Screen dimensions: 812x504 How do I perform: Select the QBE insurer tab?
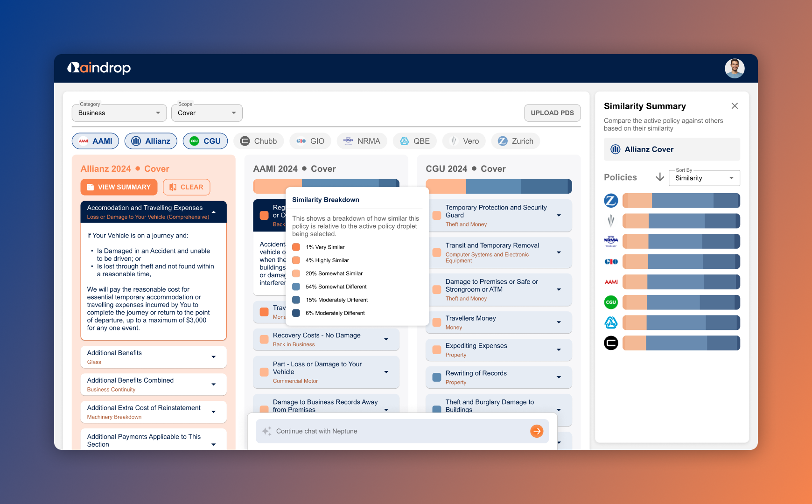415,141
